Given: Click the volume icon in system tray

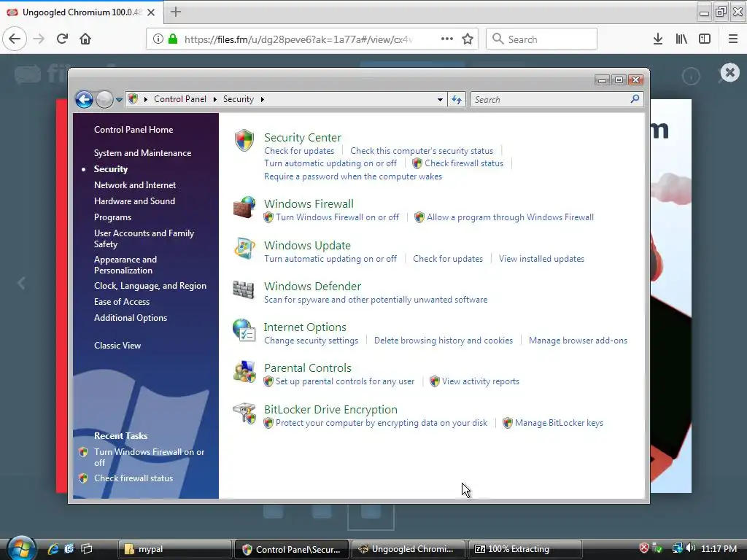Looking at the screenshot, I should click(690, 548).
